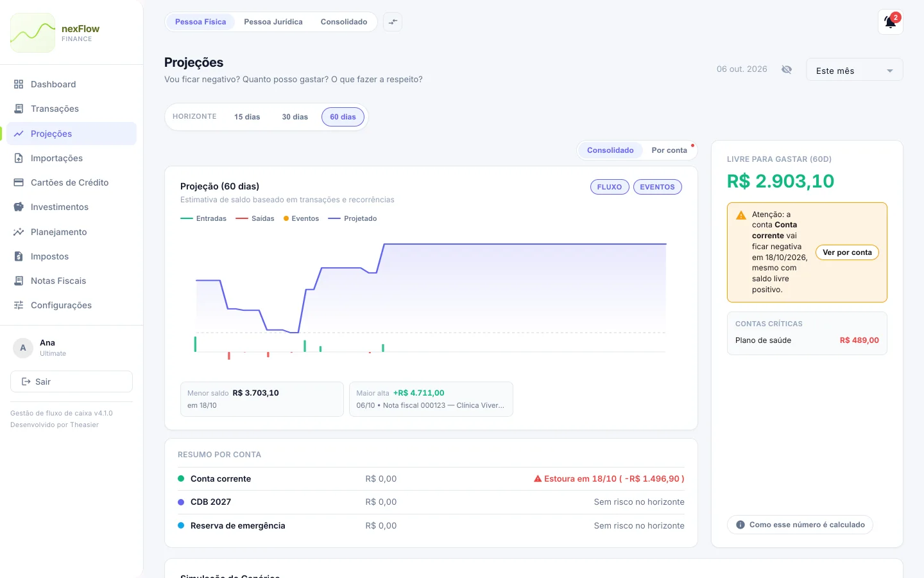924x578 pixels.
Task: Select the 15 dias horizon
Action: click(247, 117)
